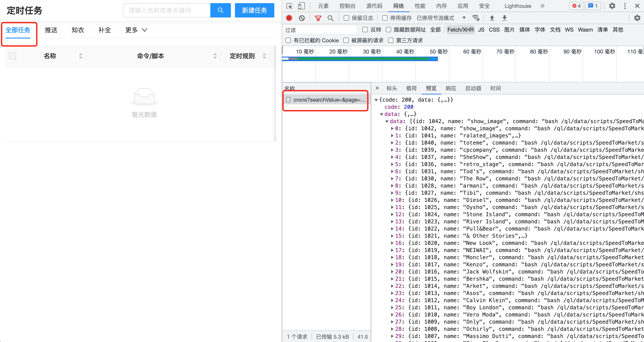Open network search magnifier in DevTools
Image resolution: width=644 pixels, height=342 pixels.
point(331,18)
